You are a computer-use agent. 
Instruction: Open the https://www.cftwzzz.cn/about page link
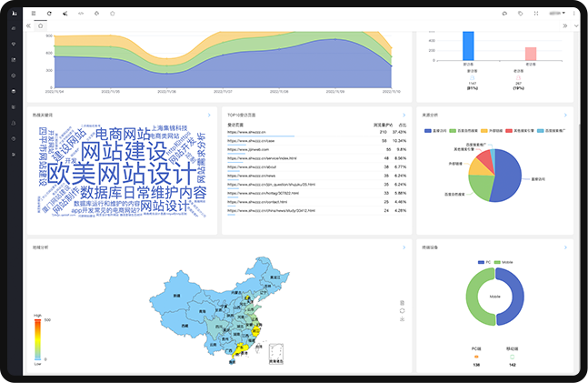[x=248, y=167]
